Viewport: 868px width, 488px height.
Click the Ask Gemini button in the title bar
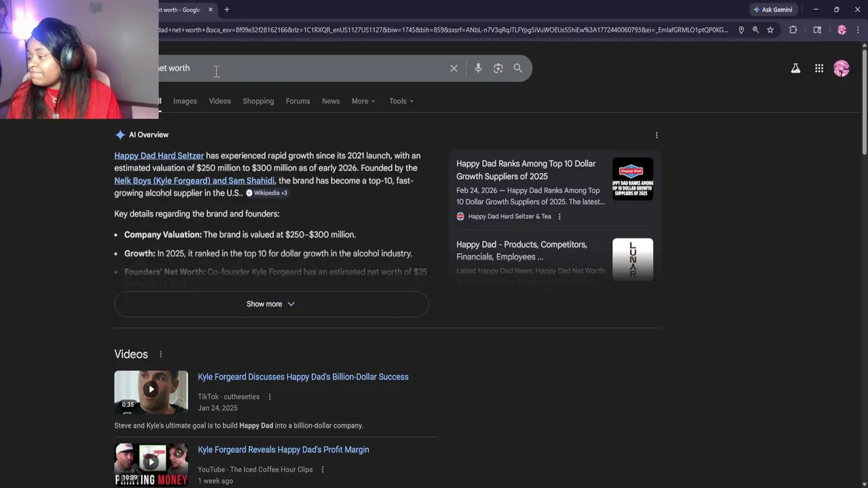(772, 9)
